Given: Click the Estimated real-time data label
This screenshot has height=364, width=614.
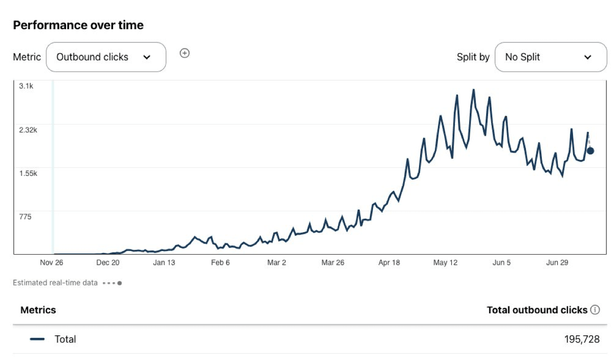Looking at the screenshot, I should pos(55,283).
